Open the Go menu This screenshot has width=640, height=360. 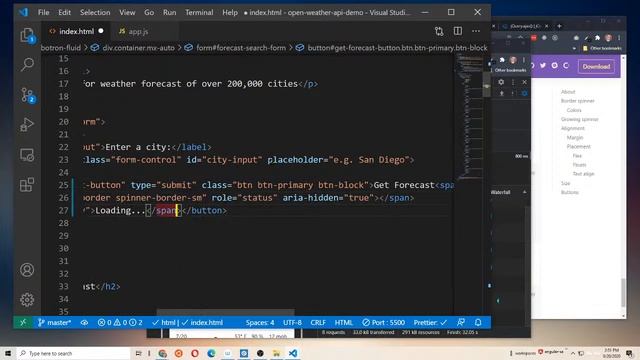point(149,12)
